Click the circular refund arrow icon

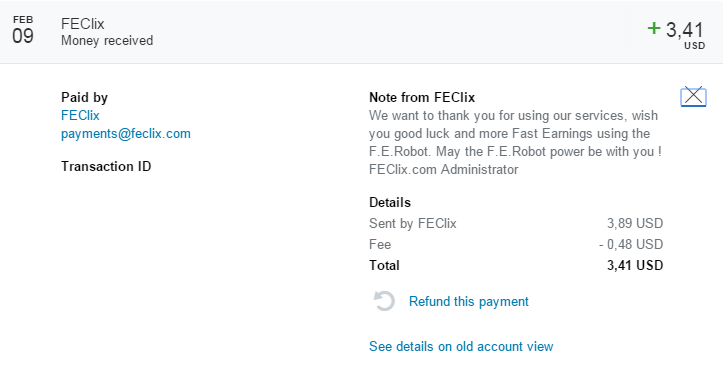click(x=384, y=301)
